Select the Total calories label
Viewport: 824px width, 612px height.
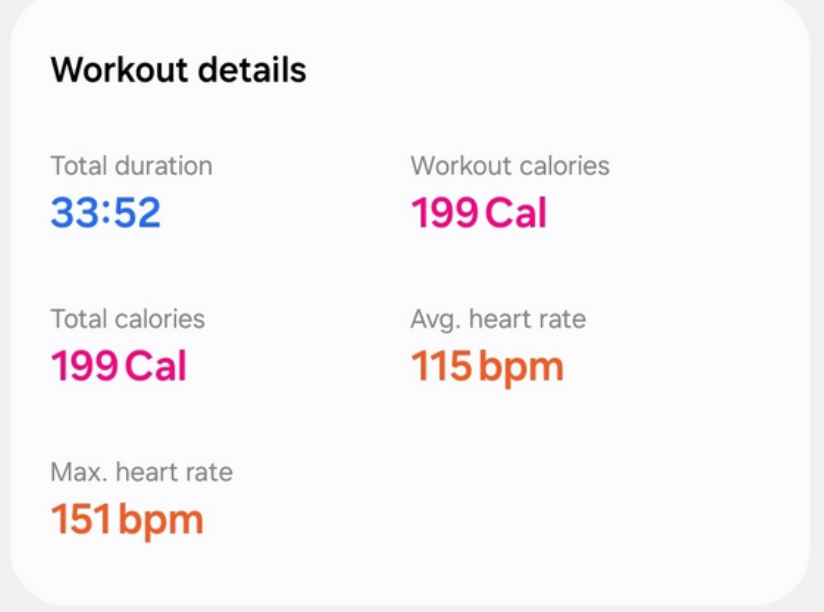point(128,319)
